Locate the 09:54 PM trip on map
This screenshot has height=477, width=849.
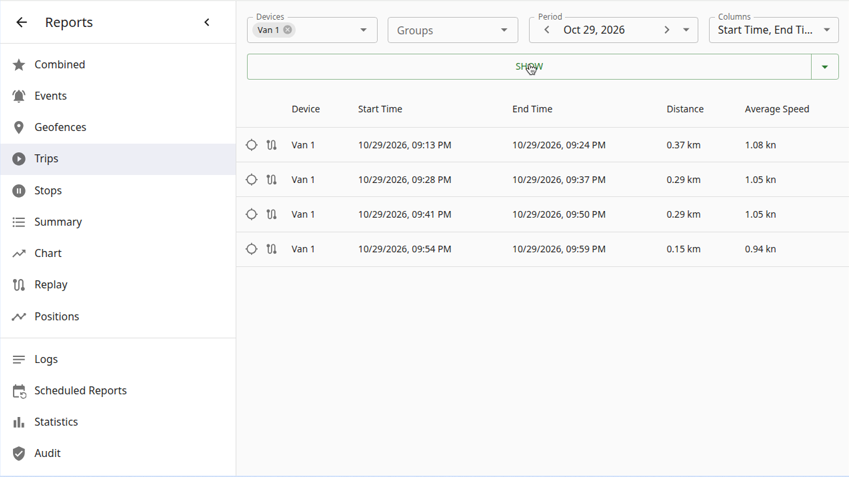coord(252,249)
